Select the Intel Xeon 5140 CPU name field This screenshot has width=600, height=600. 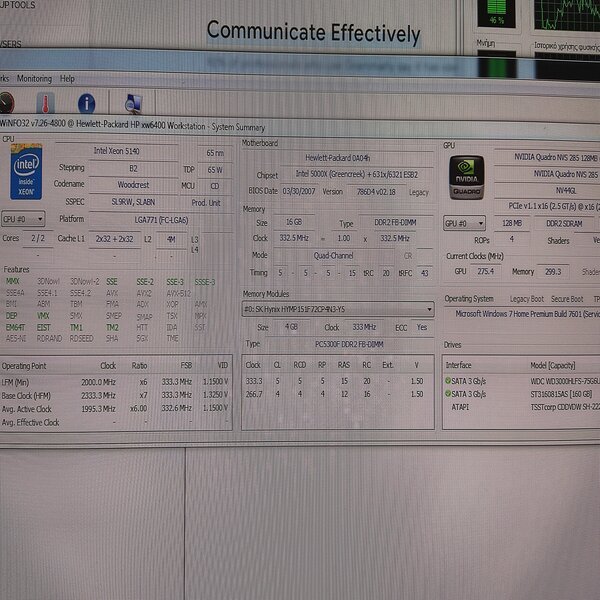116,151
